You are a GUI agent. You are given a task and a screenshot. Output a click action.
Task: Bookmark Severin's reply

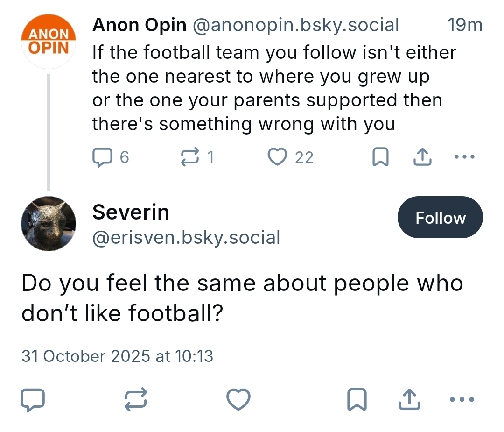click(x=357, y=400)
